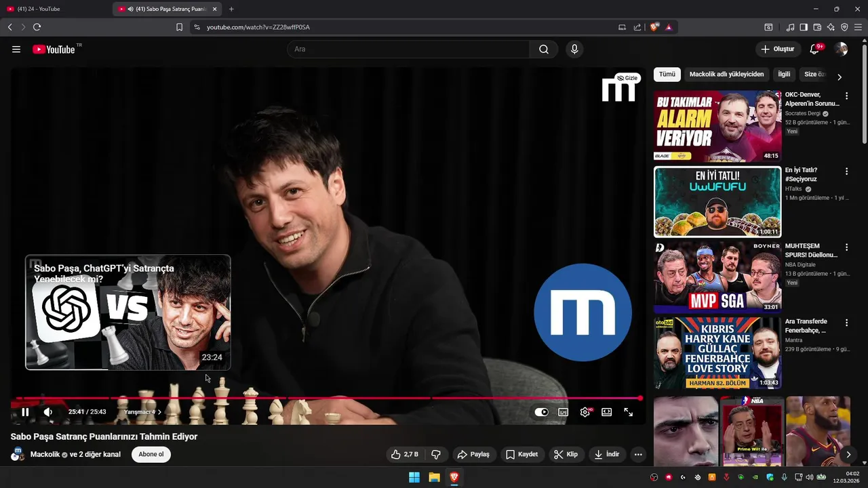Open options for MUHTEŞEM SPURS video
The width and height of the screenshot is (868, 488).
846,247
